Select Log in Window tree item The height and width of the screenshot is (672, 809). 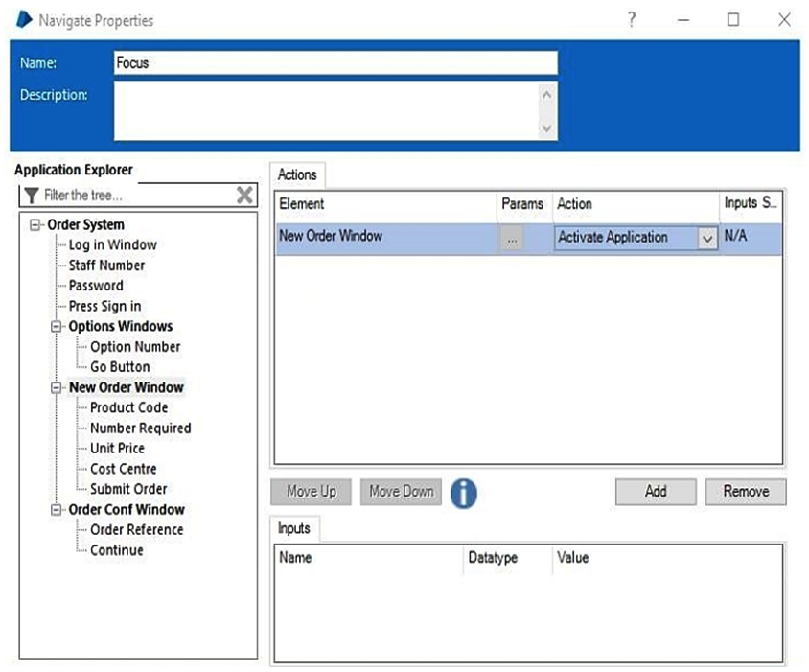112,245
